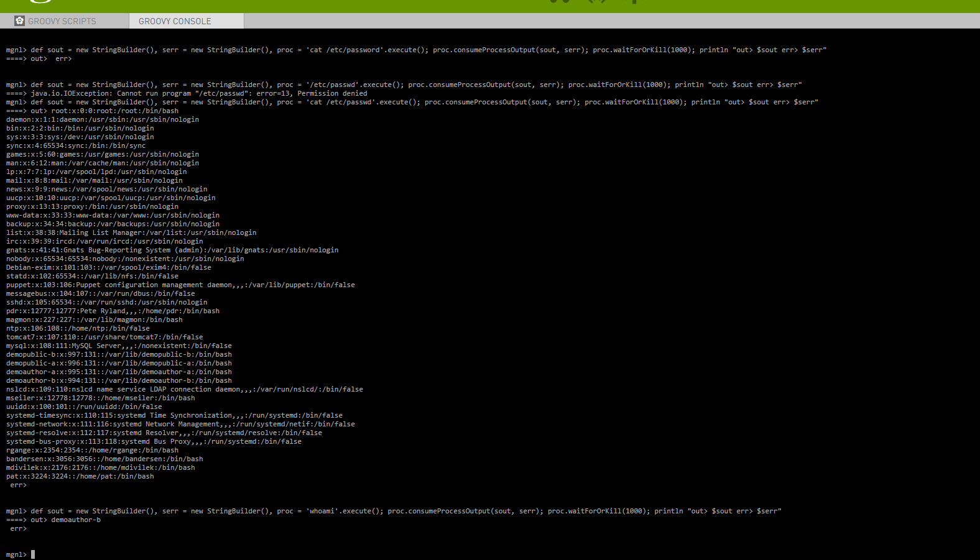This screenshot has width=980, height=560.
Task: Click the Debian-exim passwd entry
Action: pyautogui.click(x=109, y=267)
